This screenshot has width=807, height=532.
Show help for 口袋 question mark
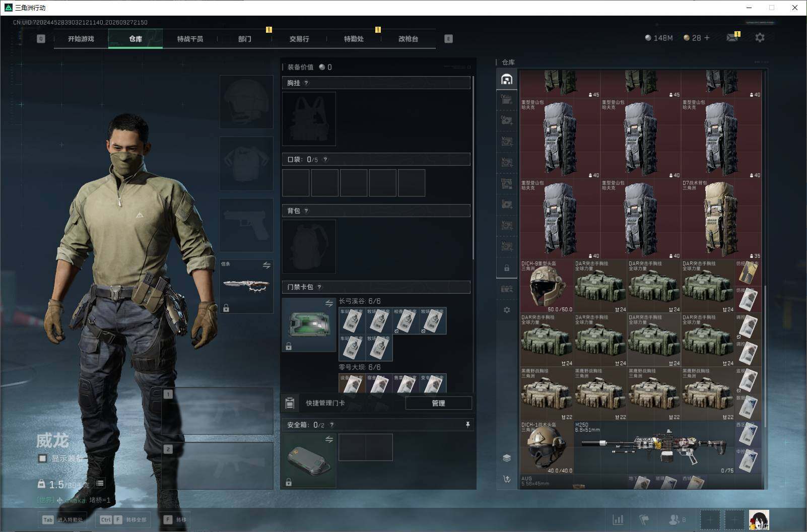[325, 160]
